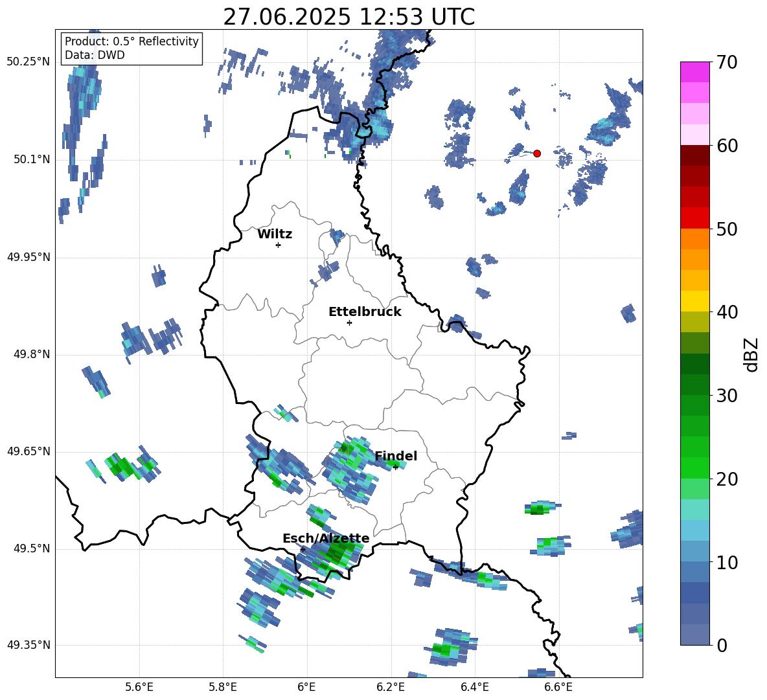Click the Data: DWD text
Viewport: 767px width, 700px height.
coord(95,55)
